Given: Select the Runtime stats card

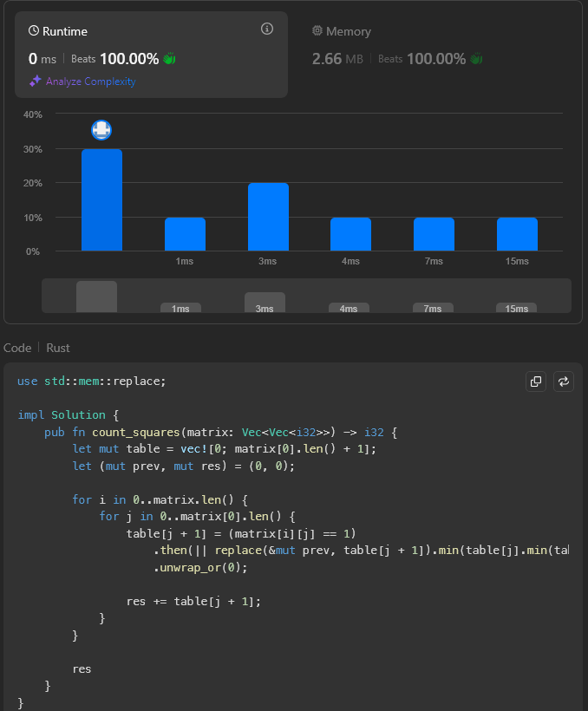Looking at the screenshot, I should (151, 55).
